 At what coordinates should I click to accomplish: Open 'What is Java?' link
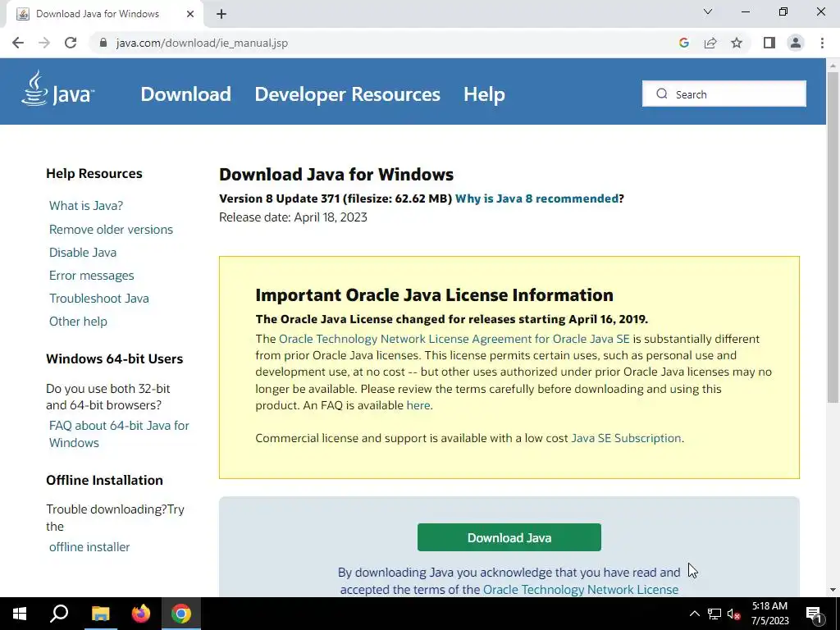(86, 206)
